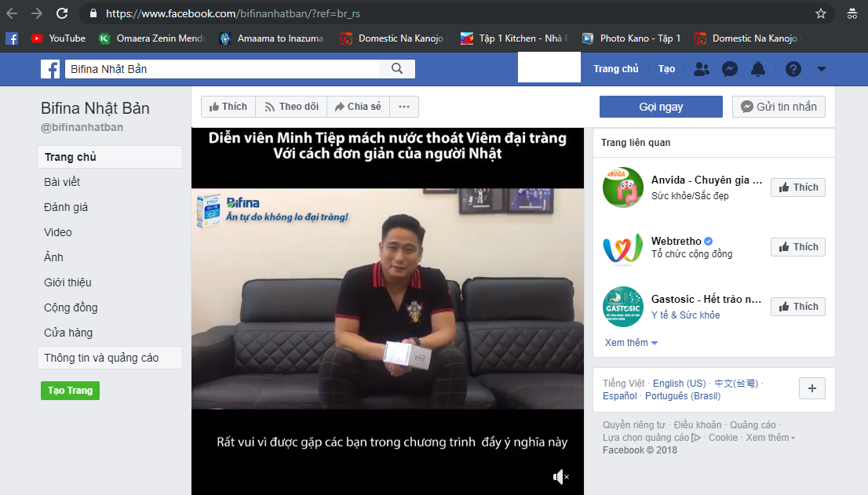Go to Trang chủ in the top header

[x=615, y=69]
